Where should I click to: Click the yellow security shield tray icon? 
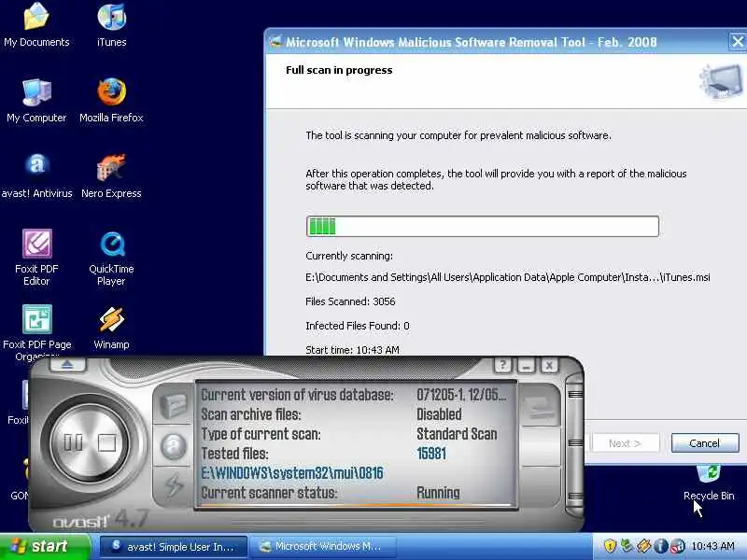[x=610, y=546]
